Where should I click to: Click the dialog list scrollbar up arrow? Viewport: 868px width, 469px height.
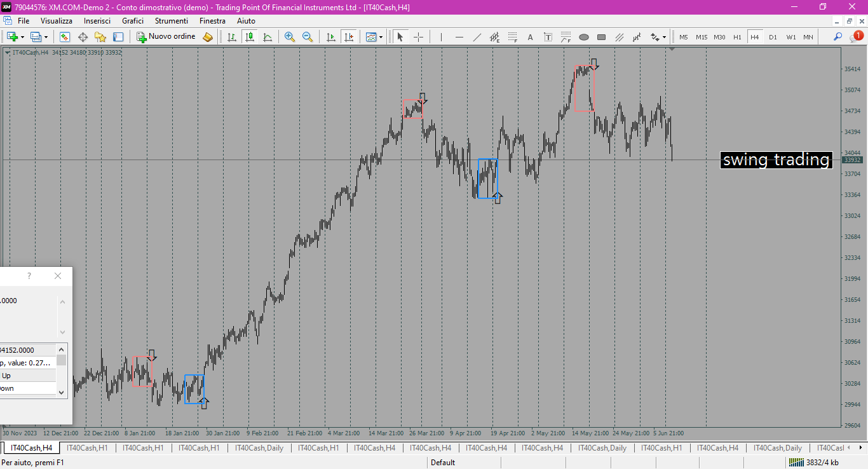[62, 348]
